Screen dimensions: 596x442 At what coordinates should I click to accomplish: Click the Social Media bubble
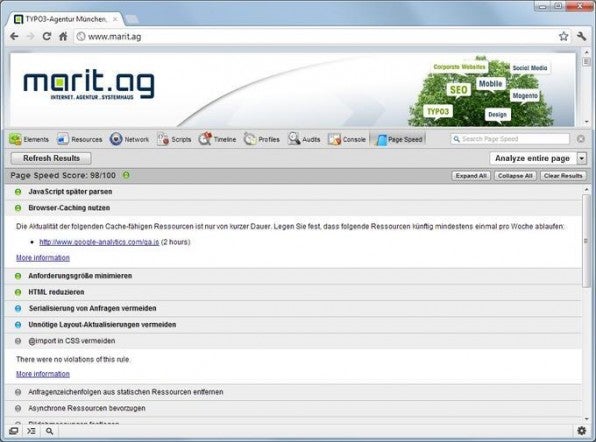(x=530, y=68)
